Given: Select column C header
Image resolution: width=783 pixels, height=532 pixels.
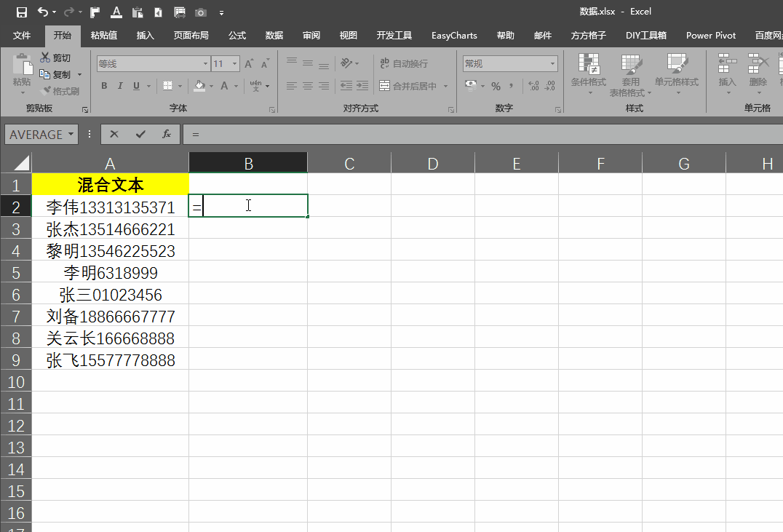Looking at the screenshot, I should pos(349,163).
